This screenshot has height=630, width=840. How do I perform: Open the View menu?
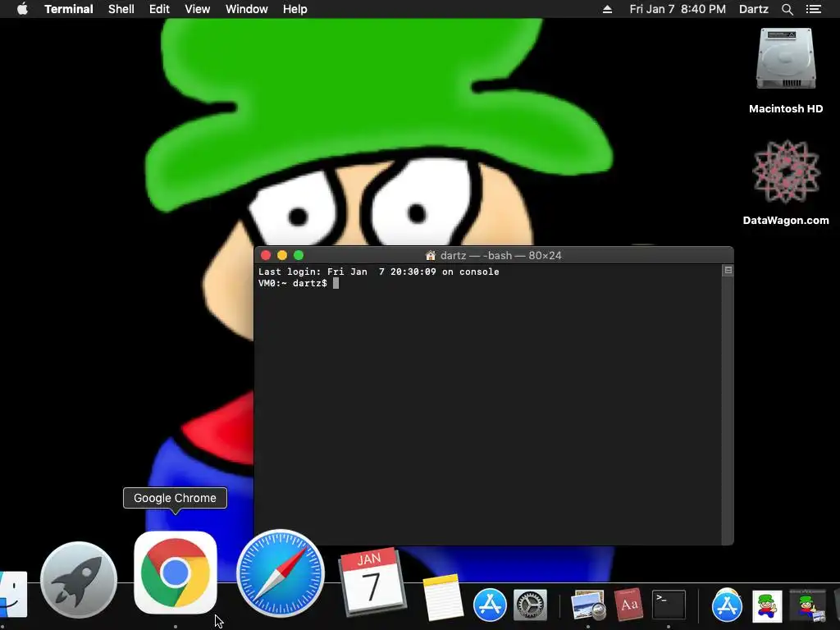(197, 9)
